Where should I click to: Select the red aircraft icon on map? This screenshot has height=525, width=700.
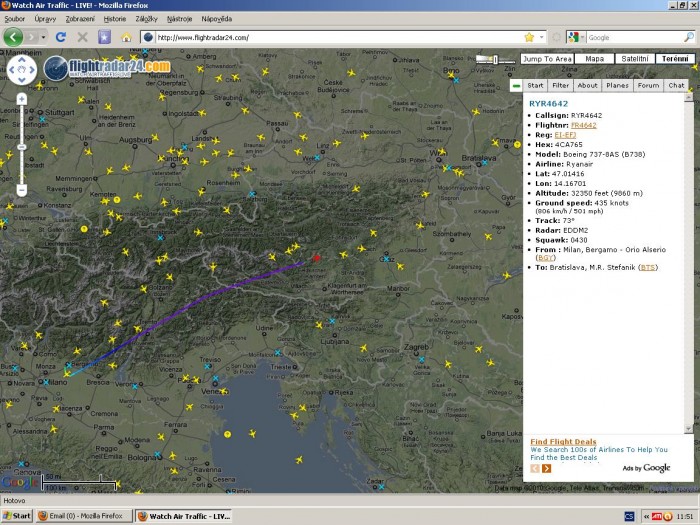(x=317, y=258)
